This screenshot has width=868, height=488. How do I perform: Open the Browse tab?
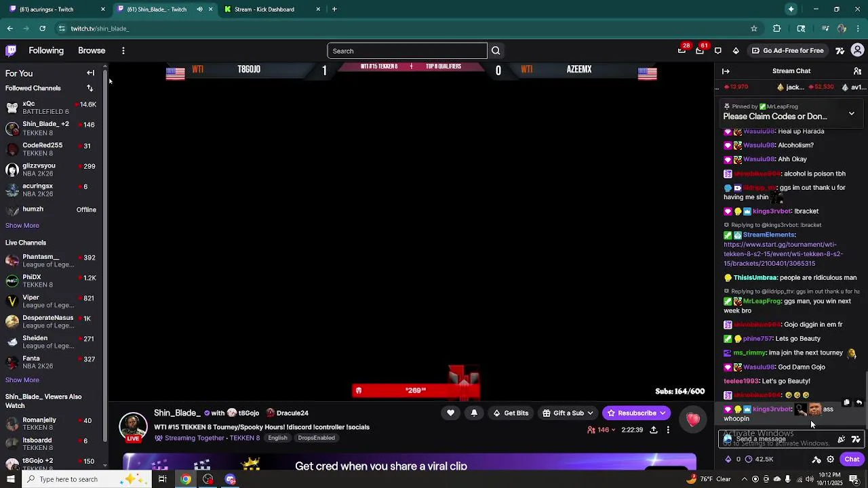92,51
